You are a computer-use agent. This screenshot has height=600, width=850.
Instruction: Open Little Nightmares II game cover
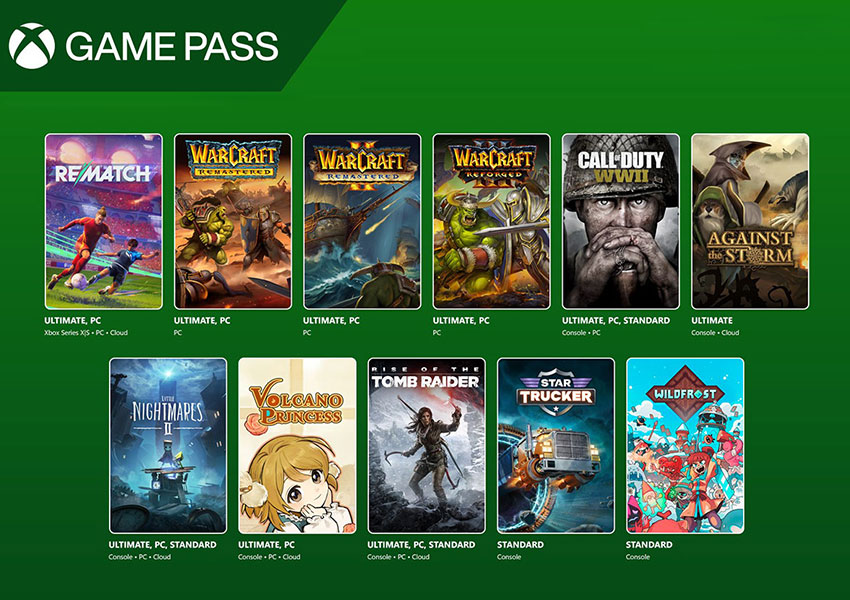click(x=168, y=446)
